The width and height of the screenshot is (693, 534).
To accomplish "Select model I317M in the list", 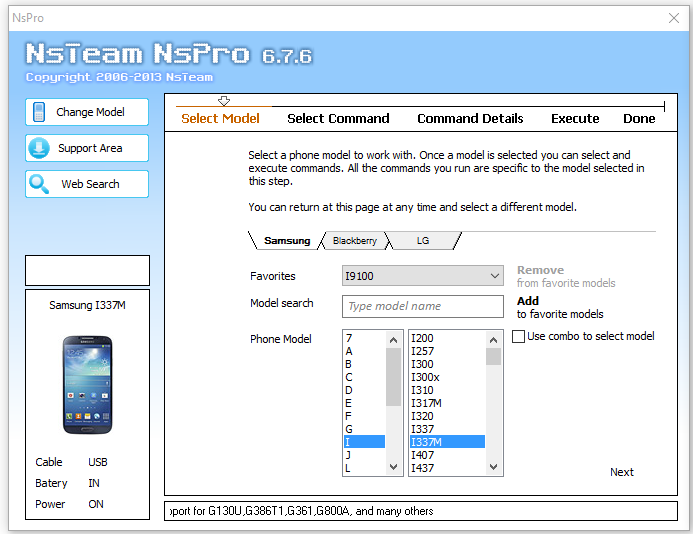I will coord(447,403).
